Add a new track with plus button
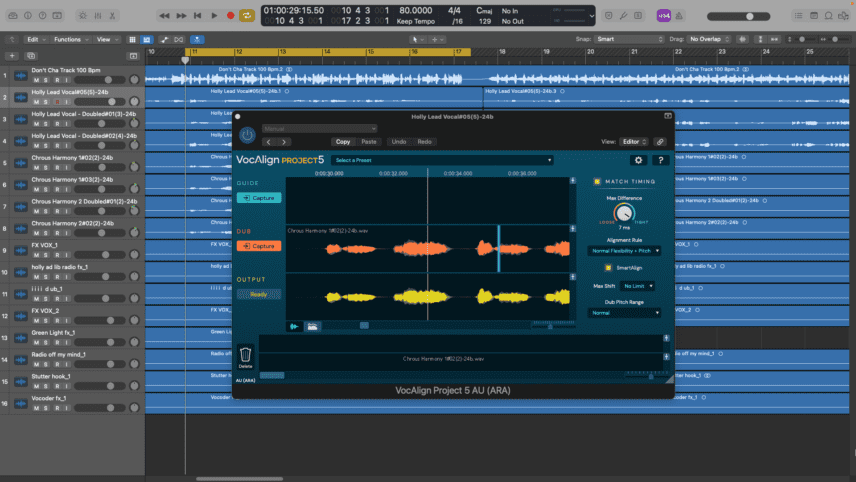Viewport: 856px width, 482px height. coord(12,56)
